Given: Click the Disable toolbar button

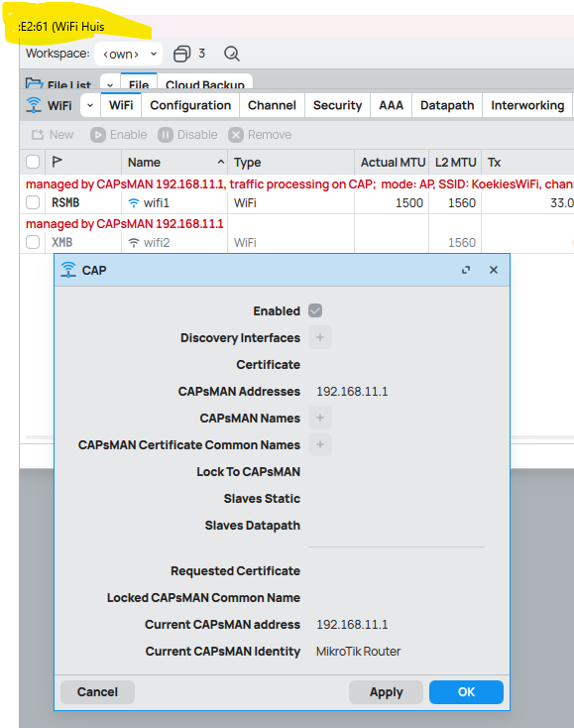Looking at the screenshot, I should [x=187, y=135].
